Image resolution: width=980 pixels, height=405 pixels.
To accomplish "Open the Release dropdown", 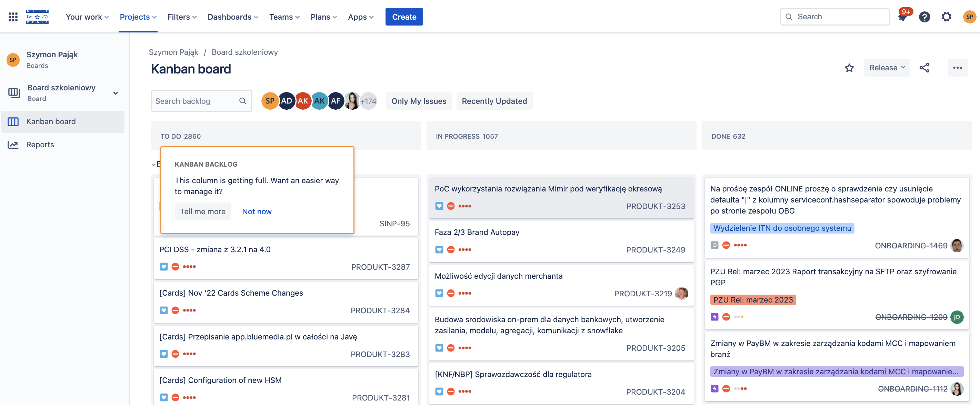I will click(887, 68).
